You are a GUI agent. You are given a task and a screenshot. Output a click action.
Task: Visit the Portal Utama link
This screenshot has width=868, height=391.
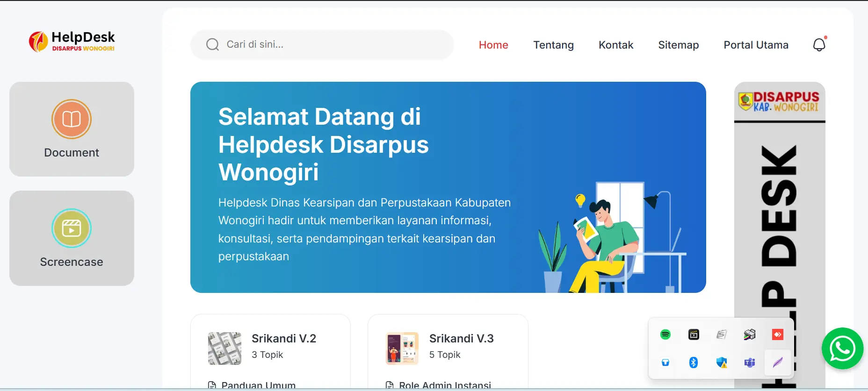[756, 45]
